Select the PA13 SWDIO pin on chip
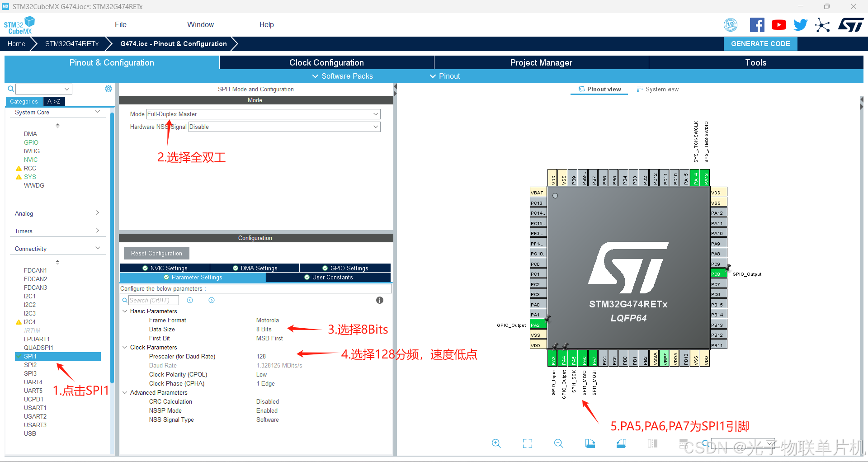Screen dimensions: 868x462 [x=706, y=178]
